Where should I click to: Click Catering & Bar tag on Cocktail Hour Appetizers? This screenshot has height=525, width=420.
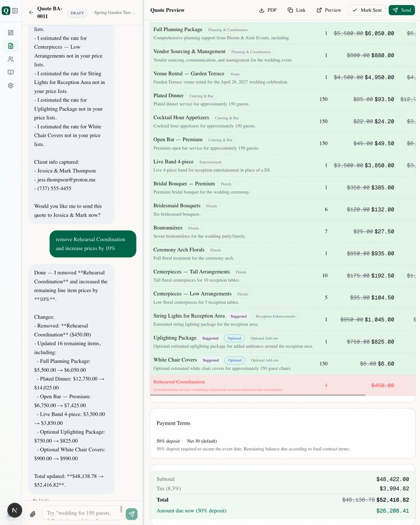227,118
